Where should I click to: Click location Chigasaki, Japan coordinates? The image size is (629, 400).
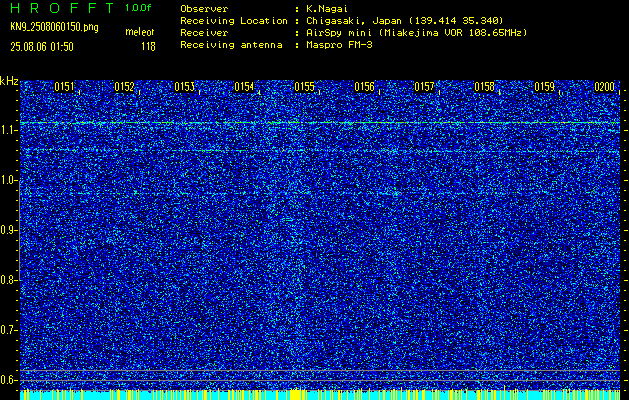[404, 20]
